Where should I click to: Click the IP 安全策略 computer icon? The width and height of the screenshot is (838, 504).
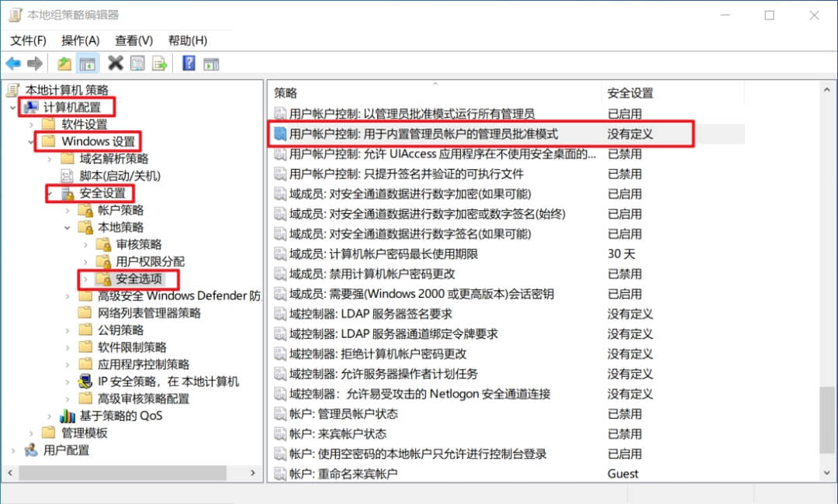(x=86, y=381)
